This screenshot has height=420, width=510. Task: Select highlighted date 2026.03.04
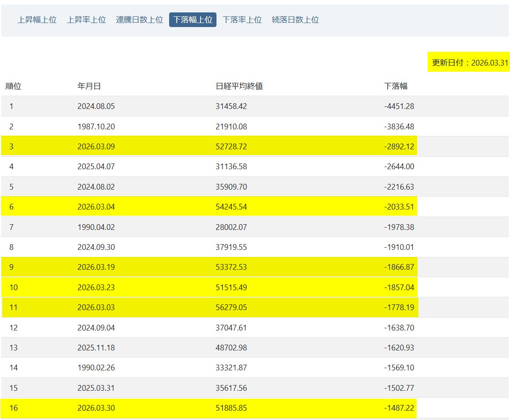(96, 207)
